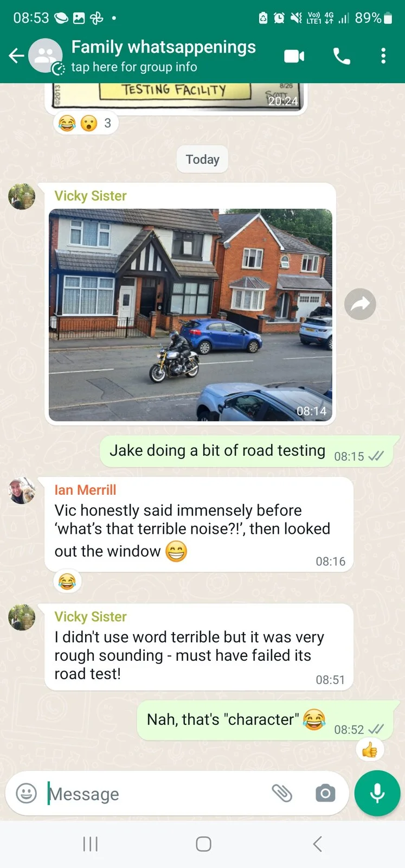
Task: Tap the paperclip attach icon
Action: pos(282,793)
